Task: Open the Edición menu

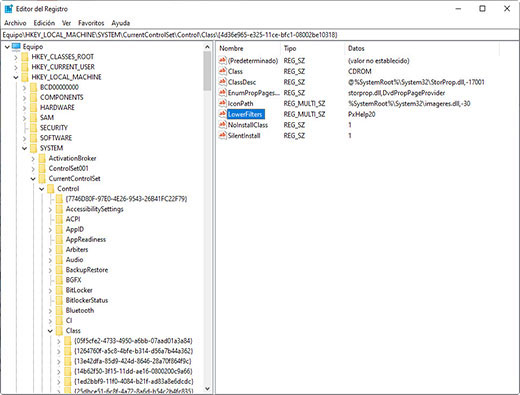Action: tap(44, 23)
